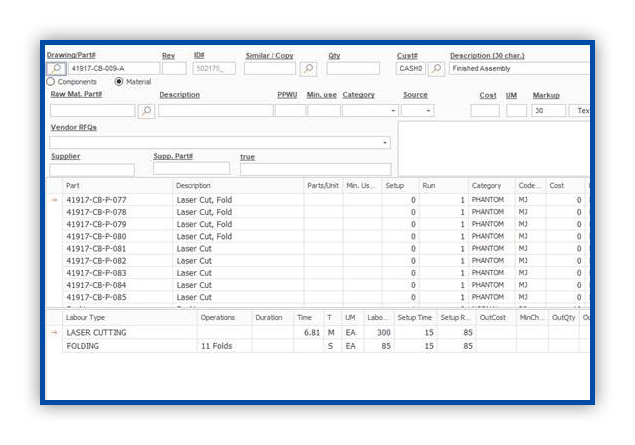Viewport: 635px width, 445px height.
Task: Click the OutCost column header
Action: click(496, 317)
